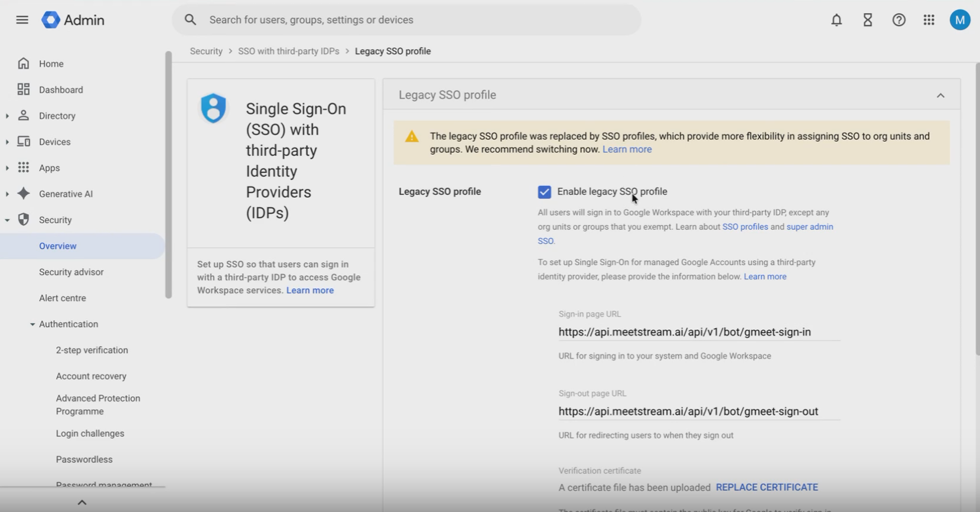The width and height of the screenshot is (980, 512).
Task: Click the Security shield icon in sidebar
Action: (24, 219)
